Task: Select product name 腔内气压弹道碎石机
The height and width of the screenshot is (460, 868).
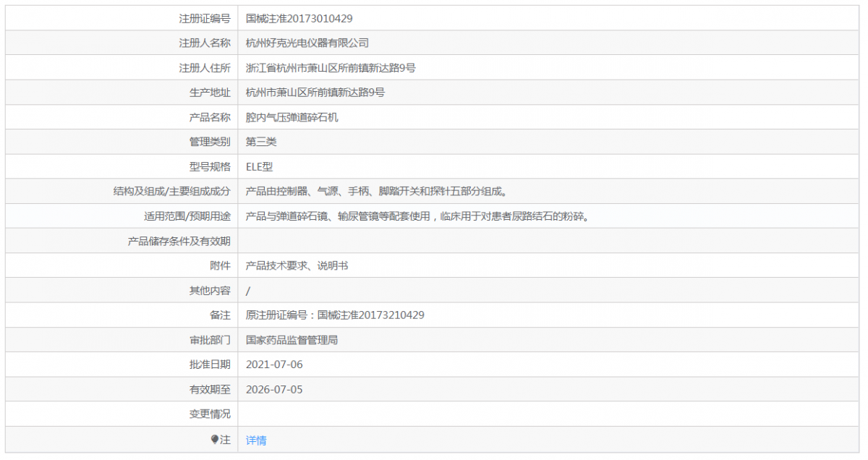Action: (292, 117)
